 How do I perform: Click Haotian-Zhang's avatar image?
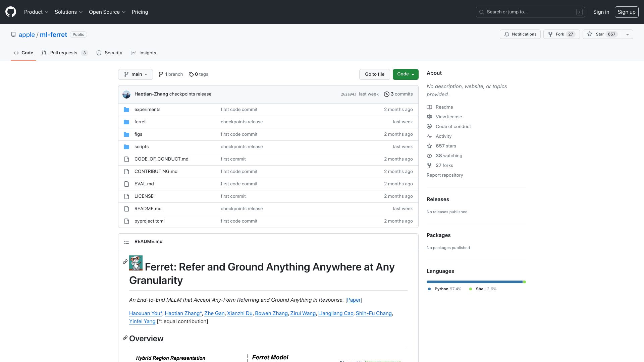[126, 95]
